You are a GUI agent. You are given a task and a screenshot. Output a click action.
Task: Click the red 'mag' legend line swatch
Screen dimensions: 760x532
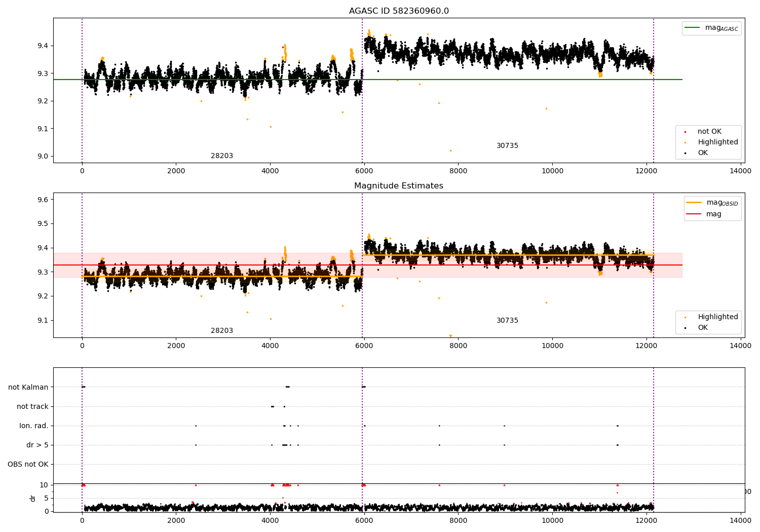click(694, 214)
